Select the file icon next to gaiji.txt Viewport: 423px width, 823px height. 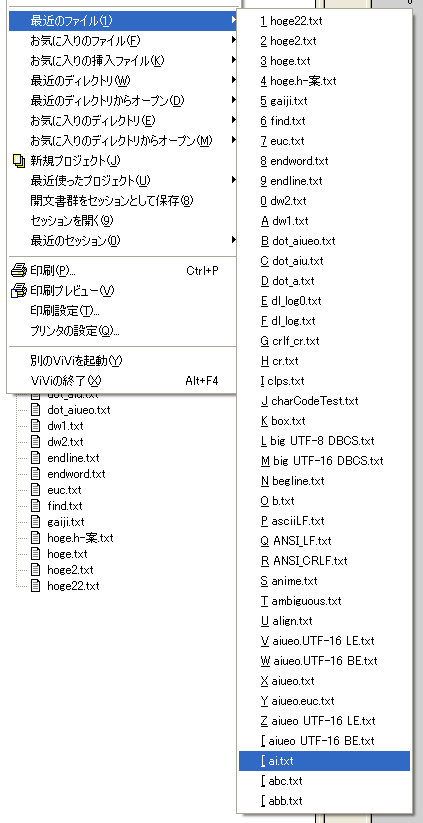(36, 522)
